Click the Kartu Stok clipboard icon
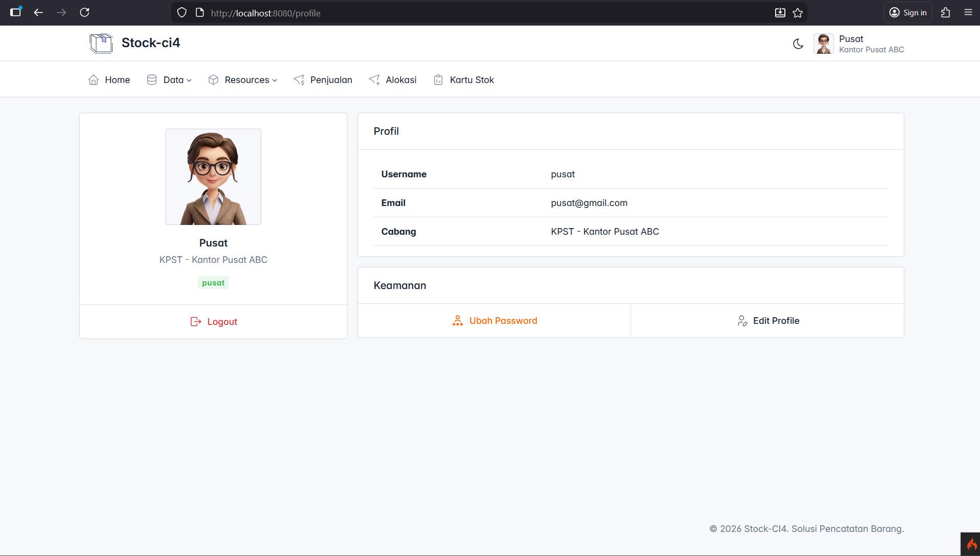The width and height of the screenshot is (980, 556). 439,80
